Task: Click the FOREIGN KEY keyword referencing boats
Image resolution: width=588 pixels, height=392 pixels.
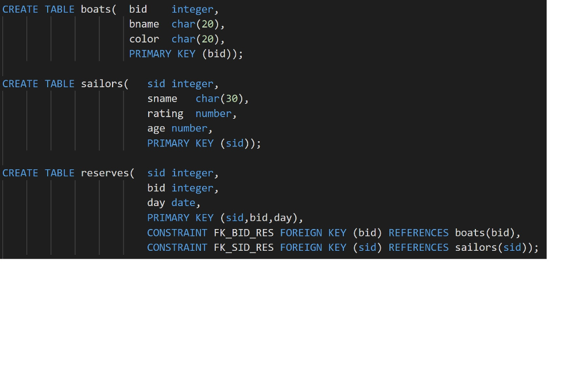Action: click(x=313, y=232)
